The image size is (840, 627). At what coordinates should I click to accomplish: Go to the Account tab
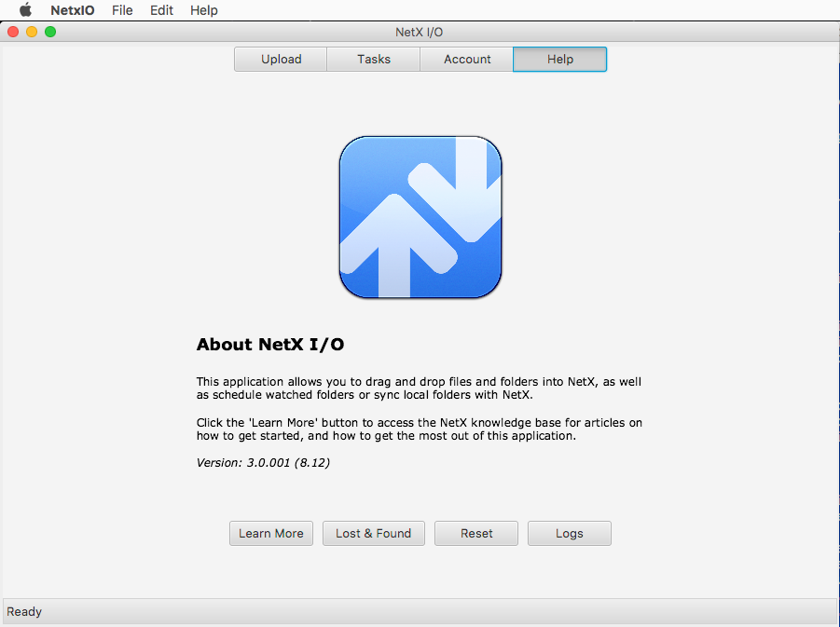tap(467, 59)
